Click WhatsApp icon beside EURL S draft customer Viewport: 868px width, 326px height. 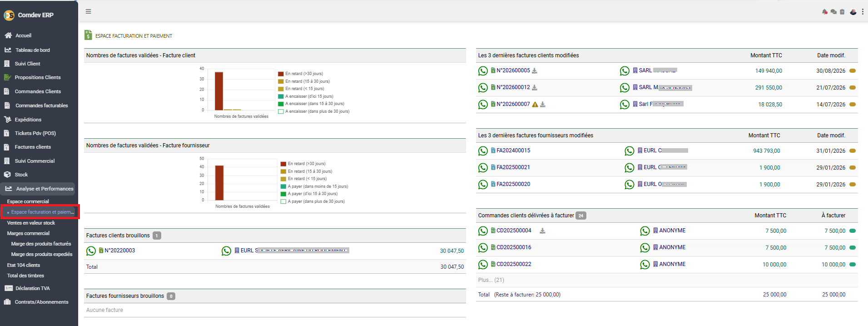[226, 251]
